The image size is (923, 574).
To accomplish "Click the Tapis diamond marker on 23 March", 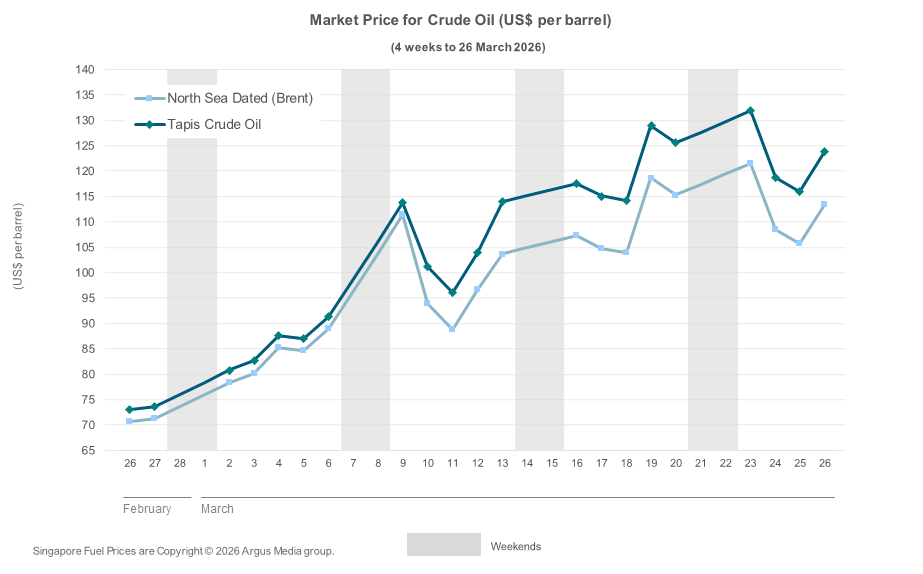I will click(750, 111).
